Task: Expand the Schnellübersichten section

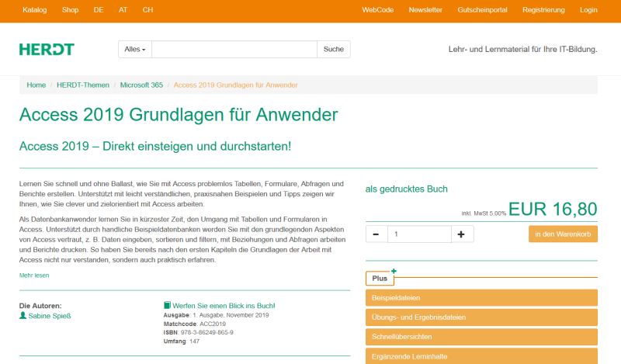Action: coord(481,337)
